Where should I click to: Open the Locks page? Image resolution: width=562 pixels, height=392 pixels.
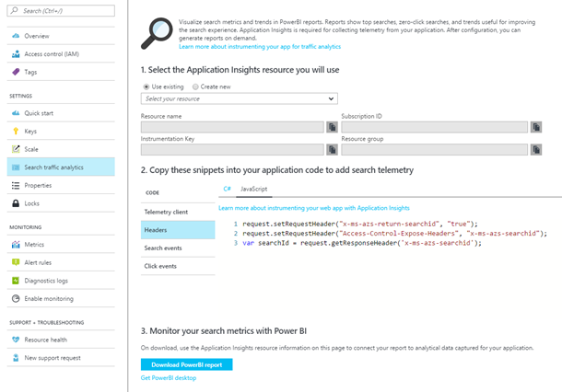click(61, 203)
